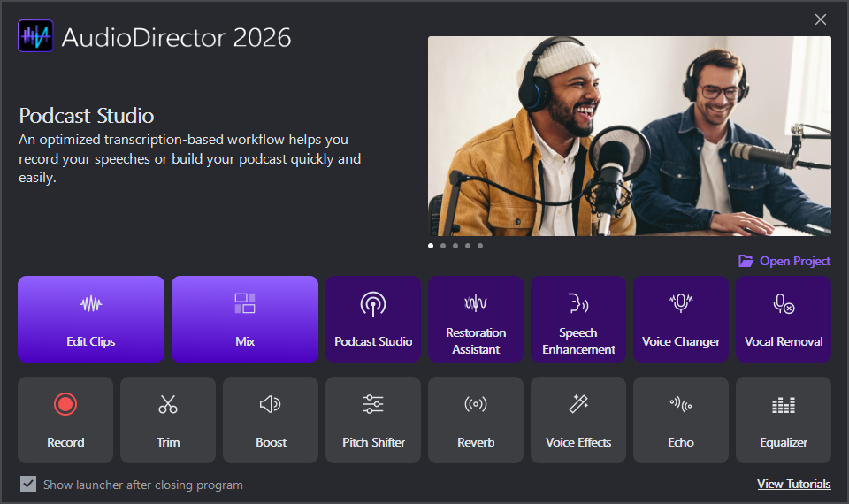Select the third carousel dot indicator
The image size is (849, 504).
click(x=455, y=246)
